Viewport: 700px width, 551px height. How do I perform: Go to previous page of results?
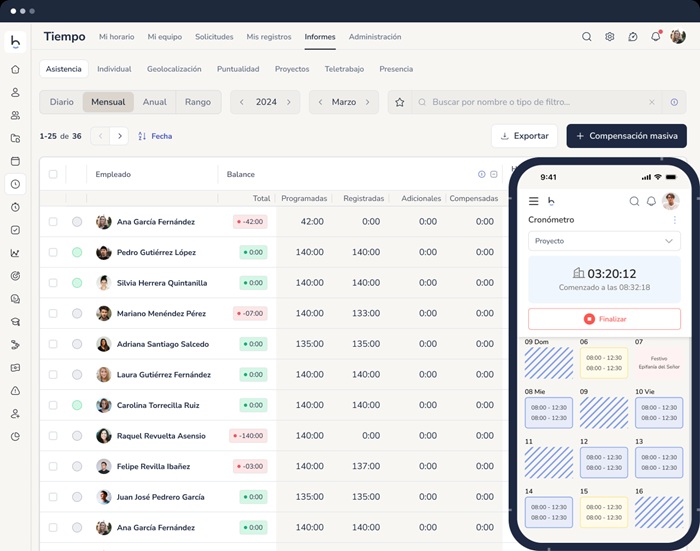pyautogui.click(x=100, y=136)
